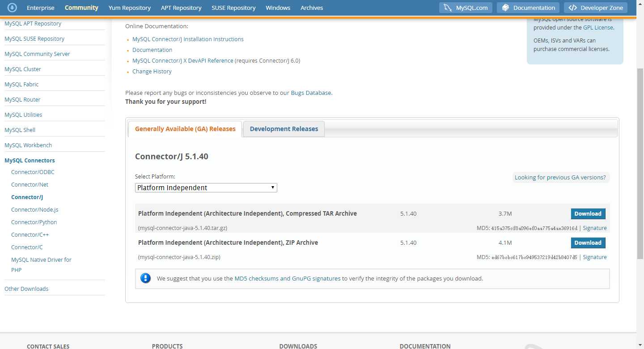Open Other Downloads sidebar link
Viewport: 644px width, 349px height.
(26, 289)
